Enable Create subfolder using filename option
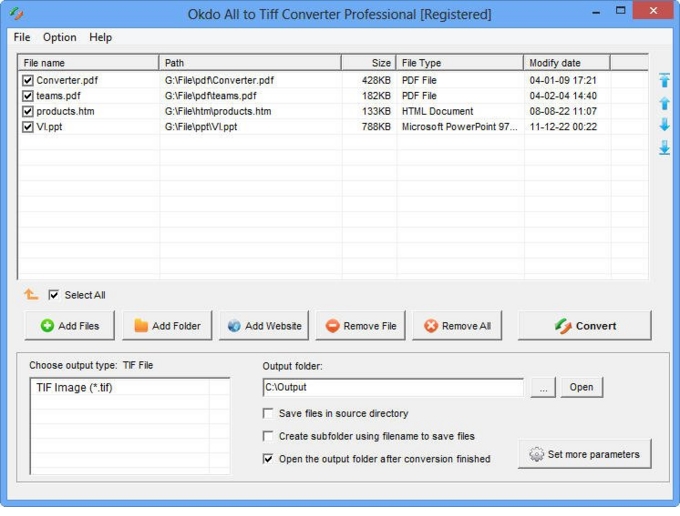This screenshot has width=680, height=516. pyautogui.click(x=268, y=436)
